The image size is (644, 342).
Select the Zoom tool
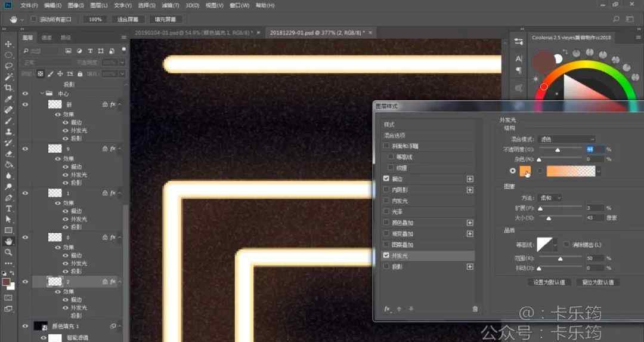click(8, 252)
